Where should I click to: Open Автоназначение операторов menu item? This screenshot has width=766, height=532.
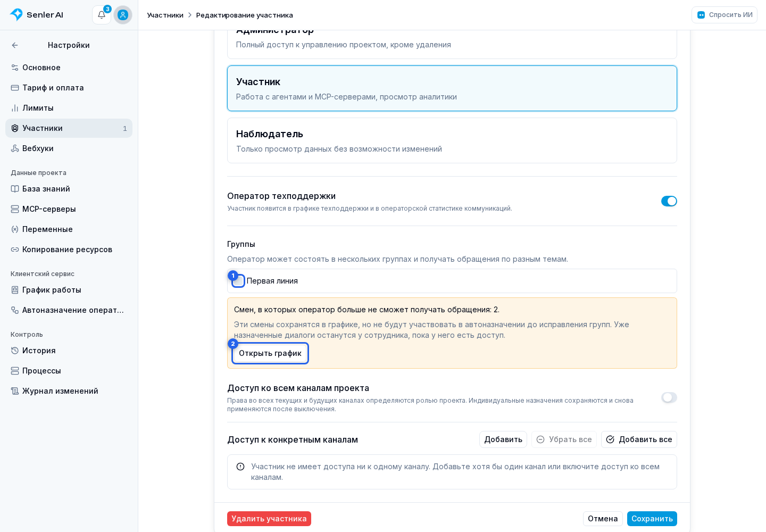click(69, 310)
